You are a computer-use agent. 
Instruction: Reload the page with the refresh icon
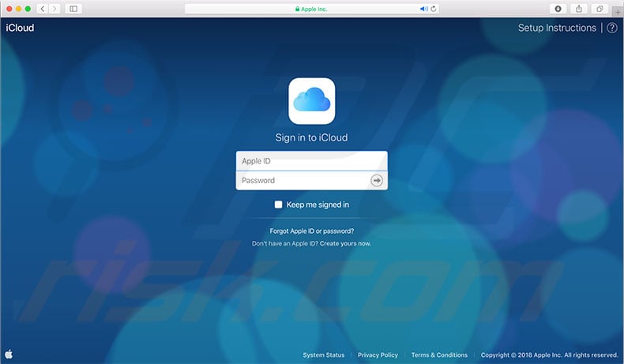tap(434, 9)
